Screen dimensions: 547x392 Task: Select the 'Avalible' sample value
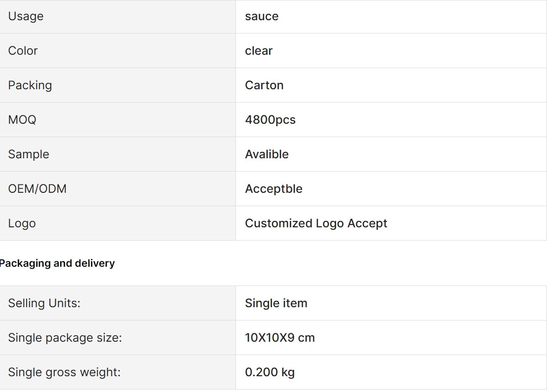point(267,154)
